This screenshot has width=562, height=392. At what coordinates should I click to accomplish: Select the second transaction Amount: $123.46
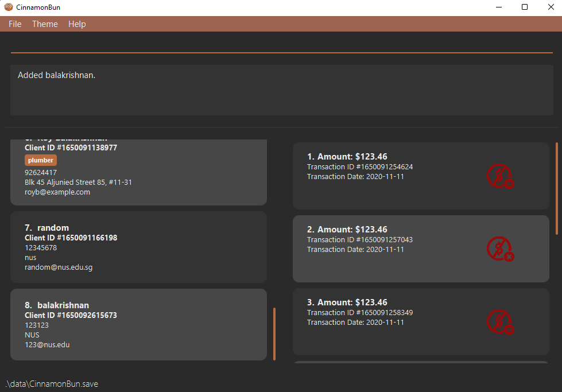[x=352, y=230]
